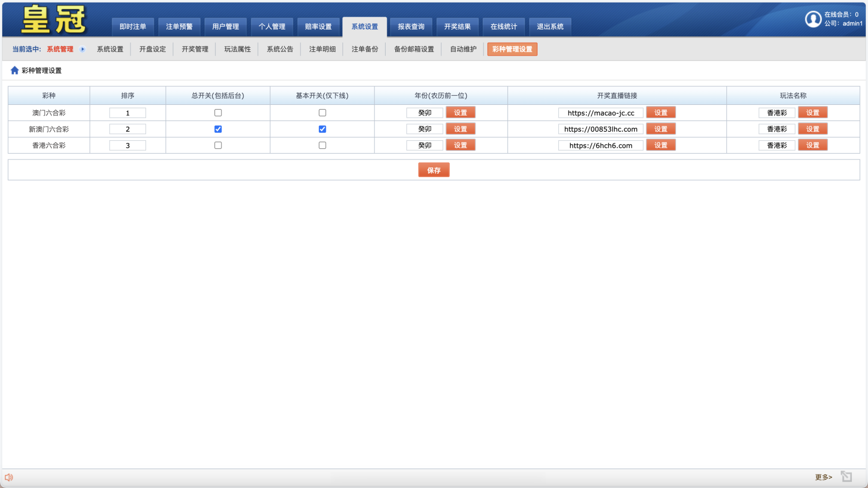This screenshot has height=488, width=868.
Task: Click 设置 button next to macao-jc.cc link
Action: tap(660, 113)
